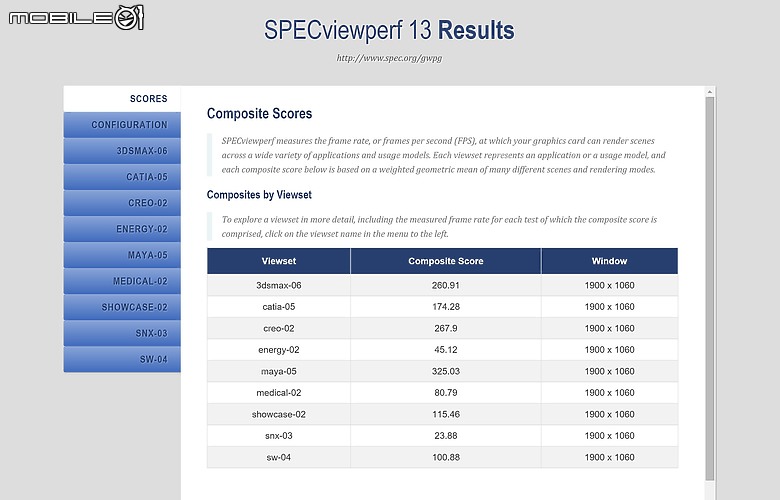Screen dimensions: 780x500
Task: Click the 3dsmax-06 table cell
Action: (x=279, y=285)
